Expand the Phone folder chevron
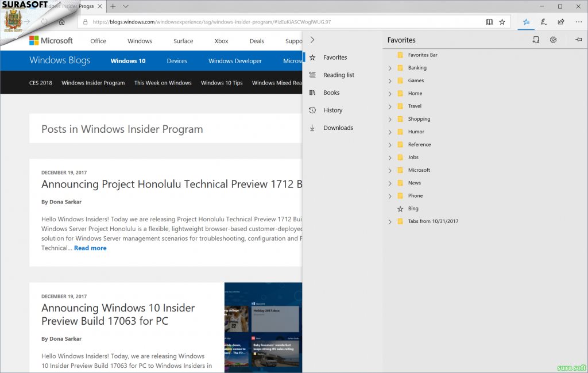Screen dimensions: 588x373 390,196
